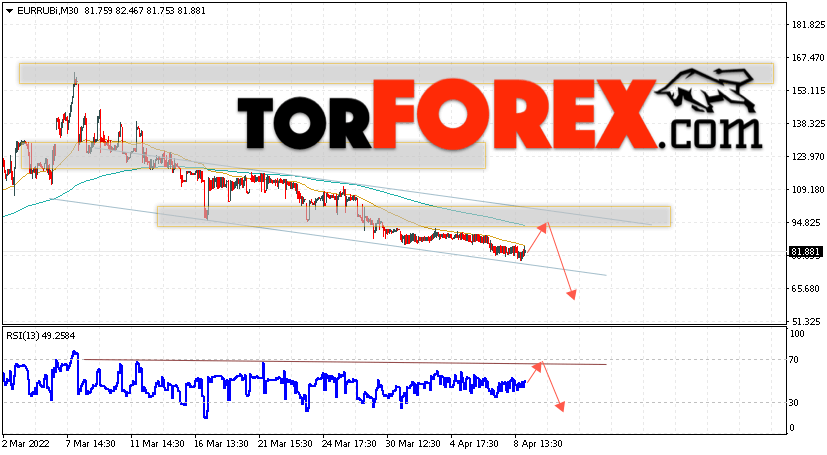The width and height of the screenshot is (827, 455).
Task: Click the RSI scale value 100
Action: coord(797,333)
